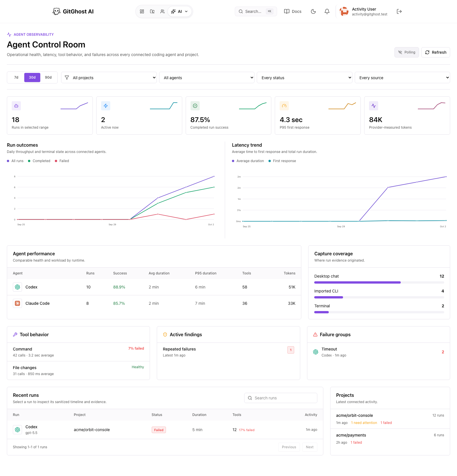Open the All projects dropdown

(x=109, y=77)
